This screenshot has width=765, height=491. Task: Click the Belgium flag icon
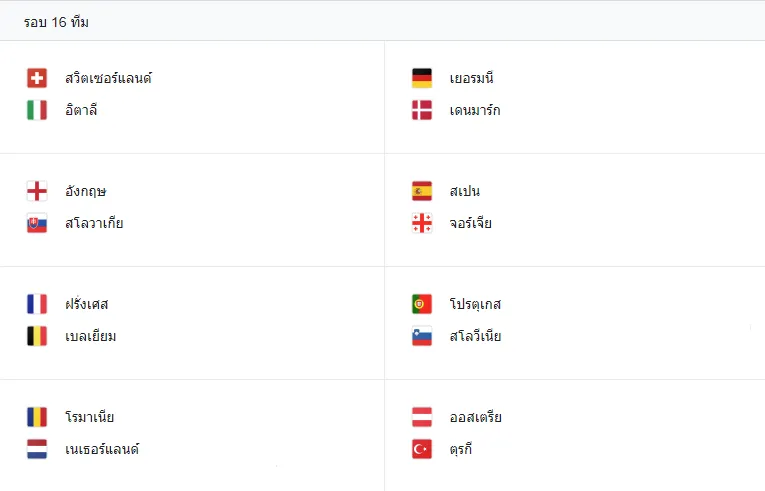click(37, 336)
